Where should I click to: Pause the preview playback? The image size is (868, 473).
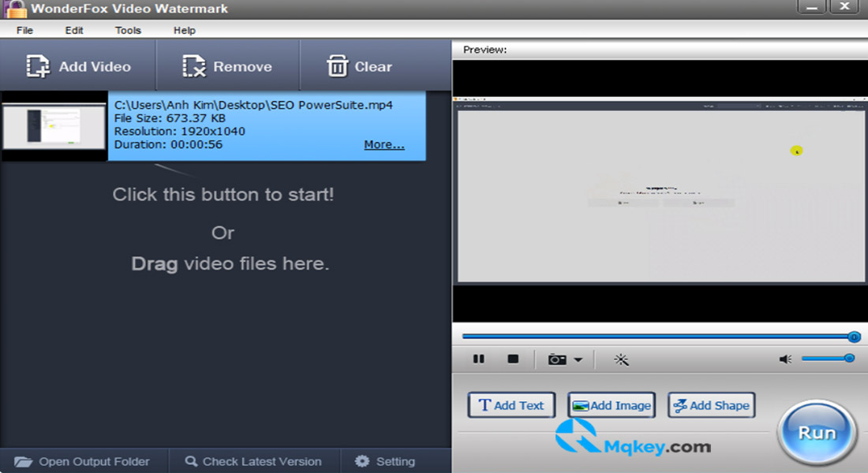click(479, 359)
